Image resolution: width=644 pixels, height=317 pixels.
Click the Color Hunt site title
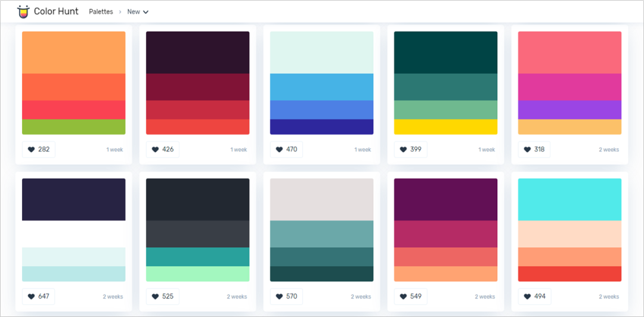(56, 11)
